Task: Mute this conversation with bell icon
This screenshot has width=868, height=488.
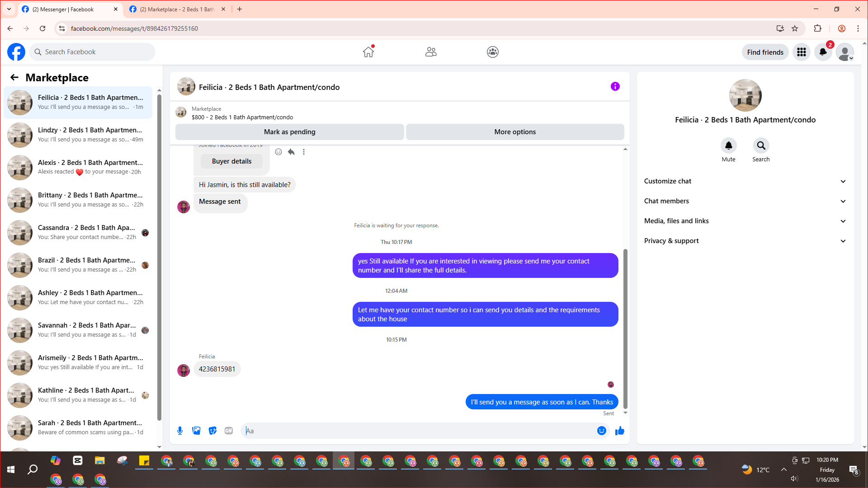Action: tap(728, 145)
